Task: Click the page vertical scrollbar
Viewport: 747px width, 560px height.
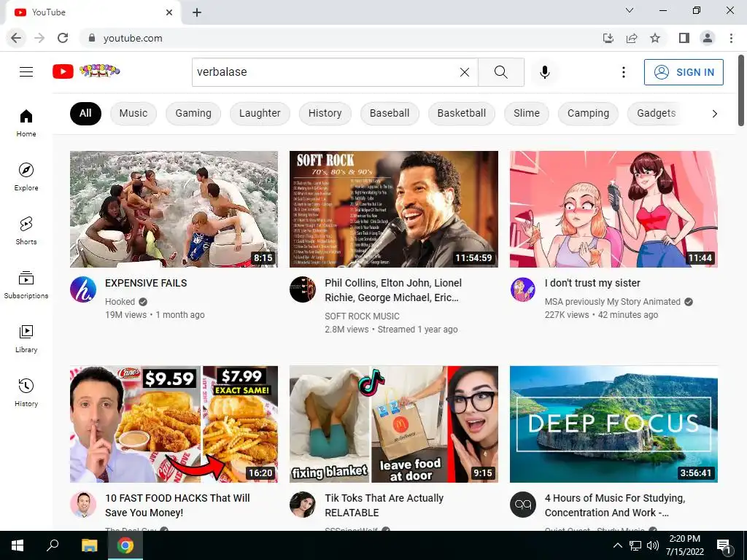Action: (x=741, y=90)
